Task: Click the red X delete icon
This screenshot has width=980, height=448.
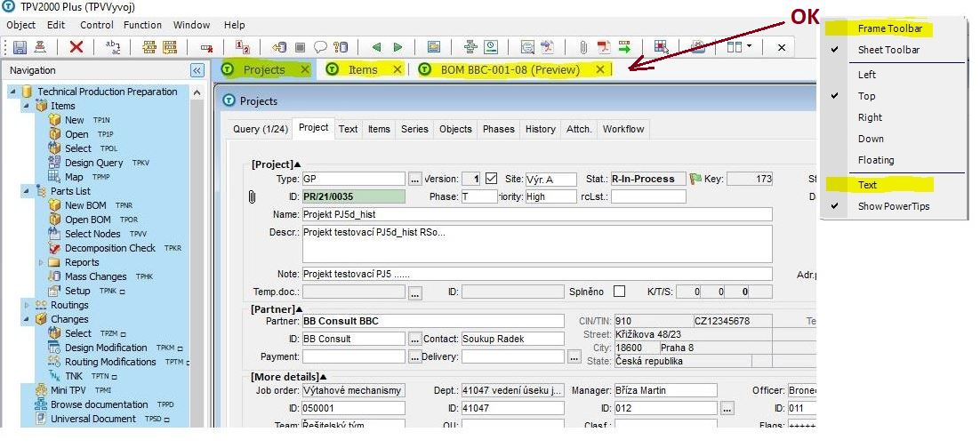Action: click(x=76, y=47)
